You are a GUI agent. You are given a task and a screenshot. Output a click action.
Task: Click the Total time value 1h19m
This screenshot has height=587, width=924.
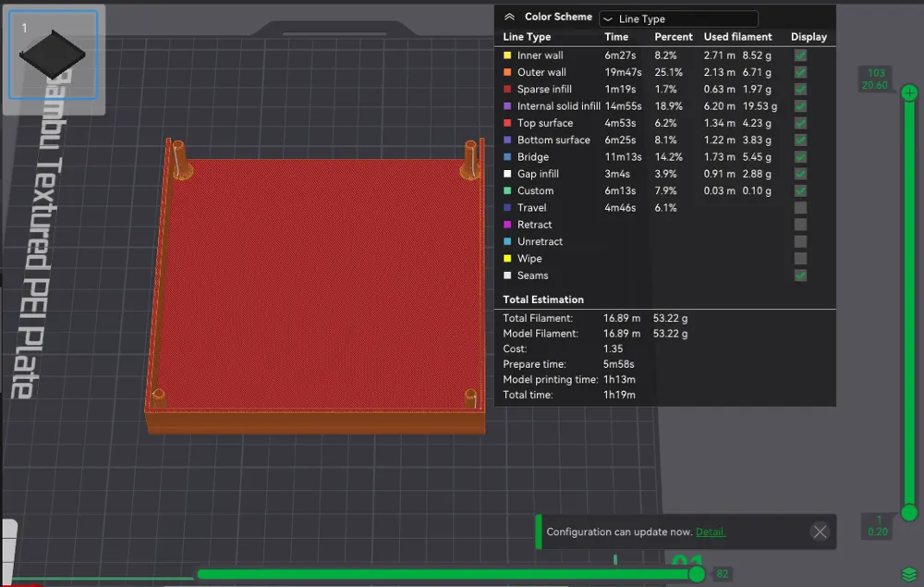pos(619,395)
